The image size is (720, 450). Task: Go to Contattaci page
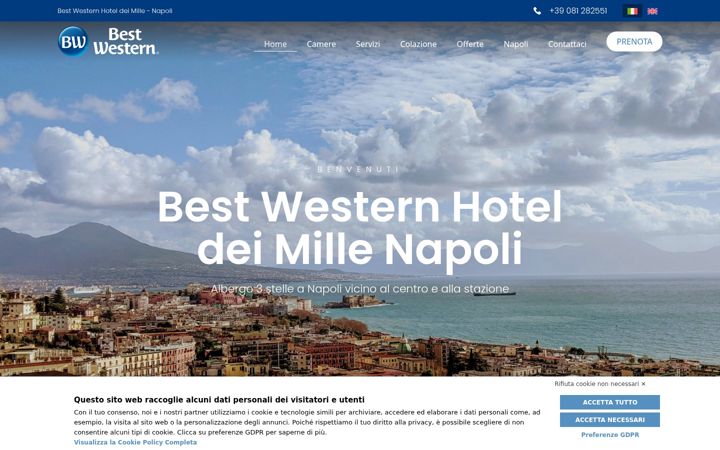pyautogui.click(x=567, y=44)
